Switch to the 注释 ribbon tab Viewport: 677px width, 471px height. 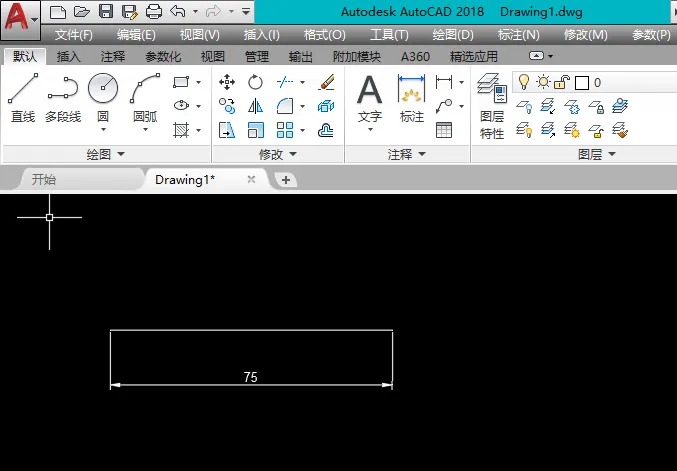point(113,57)
